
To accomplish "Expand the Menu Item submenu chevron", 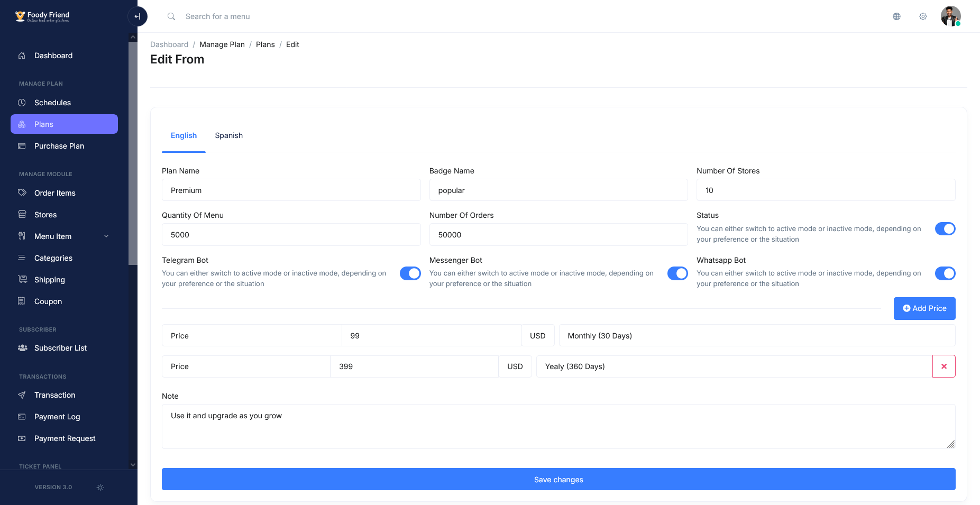I will pos(106,236).
